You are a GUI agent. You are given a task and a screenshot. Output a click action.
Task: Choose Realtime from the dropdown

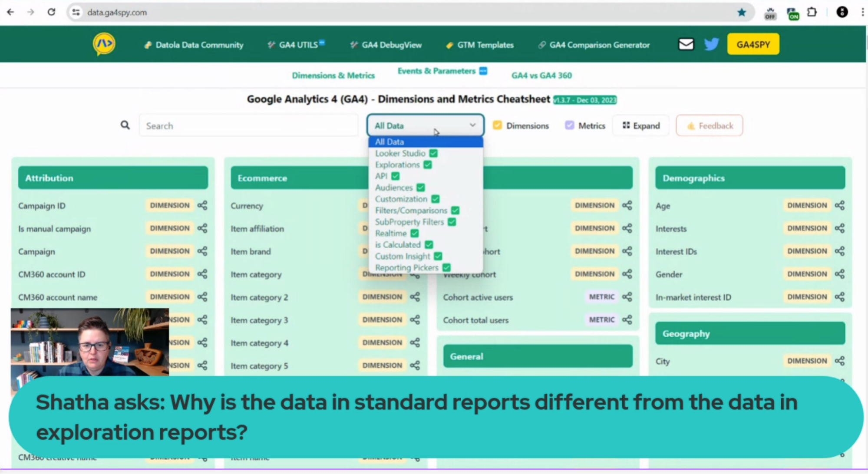[x=426, y=233]
